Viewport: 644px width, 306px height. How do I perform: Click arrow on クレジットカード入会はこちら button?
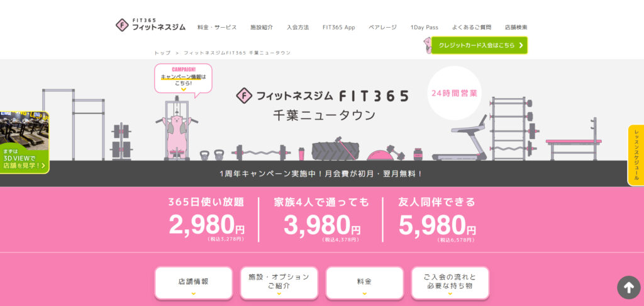click(x=521, y=45)
